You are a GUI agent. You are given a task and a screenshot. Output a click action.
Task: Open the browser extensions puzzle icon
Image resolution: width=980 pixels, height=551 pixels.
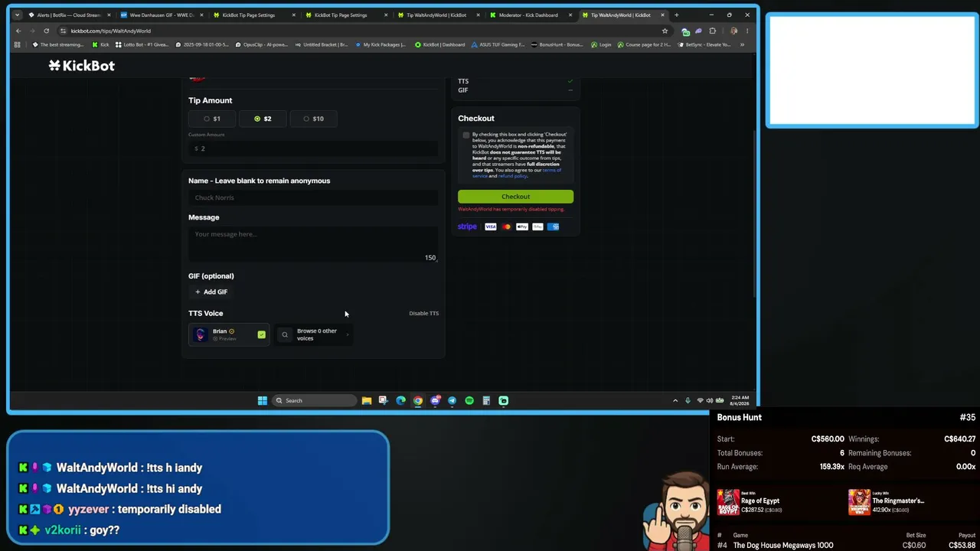[712, 31]
